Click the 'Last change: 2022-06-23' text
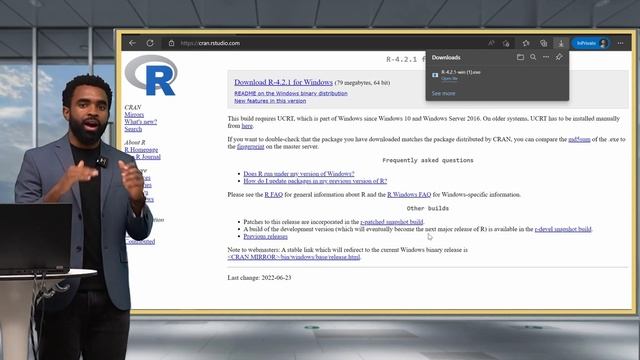Image resolution: width=640 pixels, height=360 pixels. [x=259, y=278]
